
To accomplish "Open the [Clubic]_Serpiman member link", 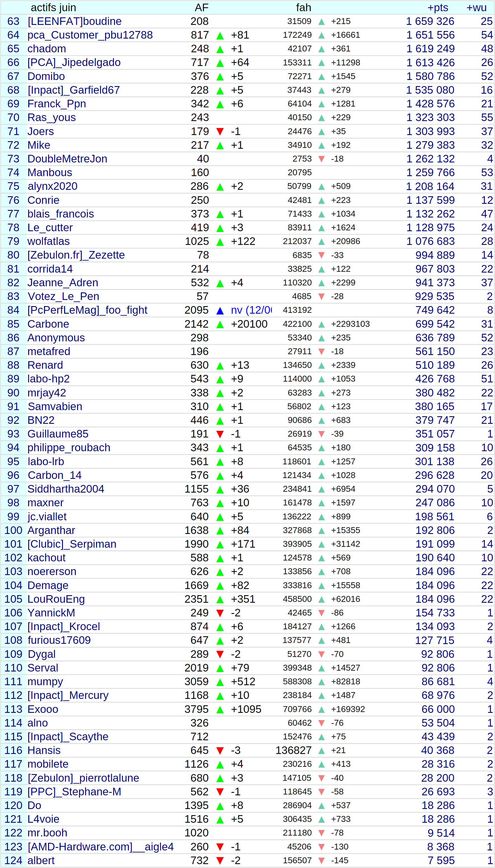I will [72, 544].
